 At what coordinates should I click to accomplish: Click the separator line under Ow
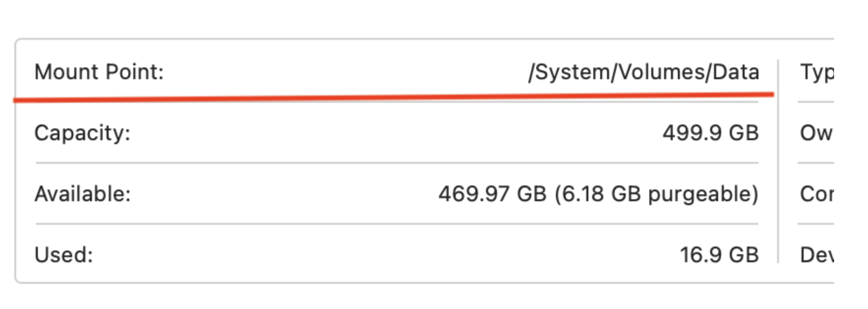coord(815,163)
